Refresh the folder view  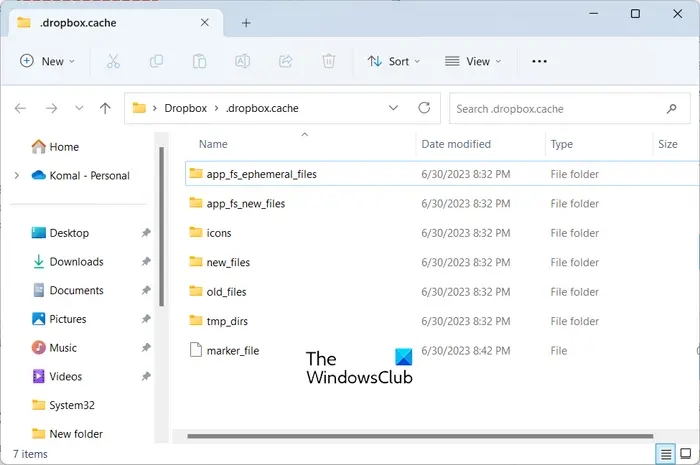424,108
